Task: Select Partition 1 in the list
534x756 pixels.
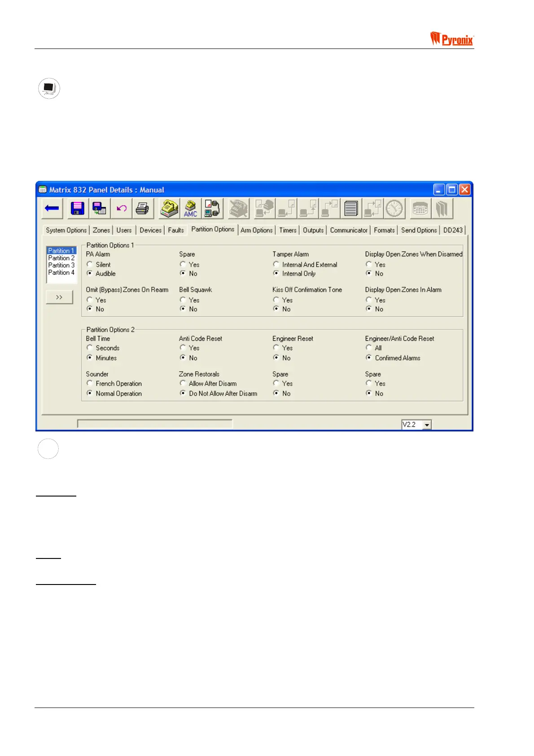Action: tap(61, 251)
